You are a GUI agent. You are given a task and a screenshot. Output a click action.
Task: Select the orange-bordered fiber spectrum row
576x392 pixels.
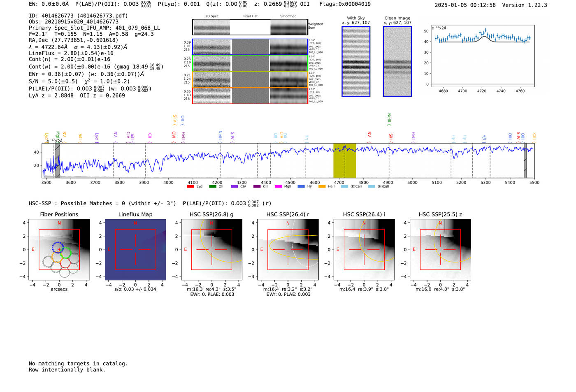pos(250,79)
